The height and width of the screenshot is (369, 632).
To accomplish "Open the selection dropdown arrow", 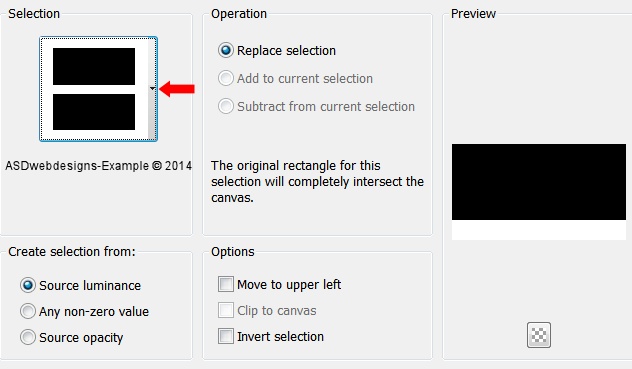I will tap(152, 88).
